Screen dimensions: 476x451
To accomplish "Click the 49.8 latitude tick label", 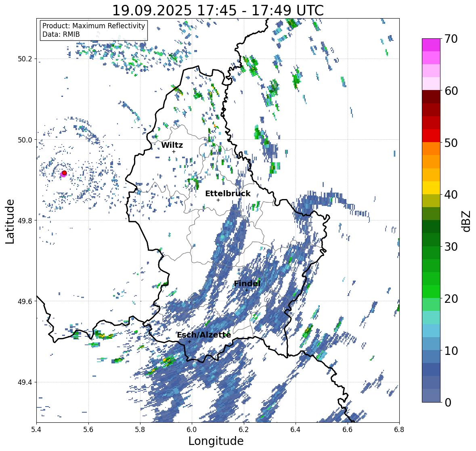I will point(25,220).
